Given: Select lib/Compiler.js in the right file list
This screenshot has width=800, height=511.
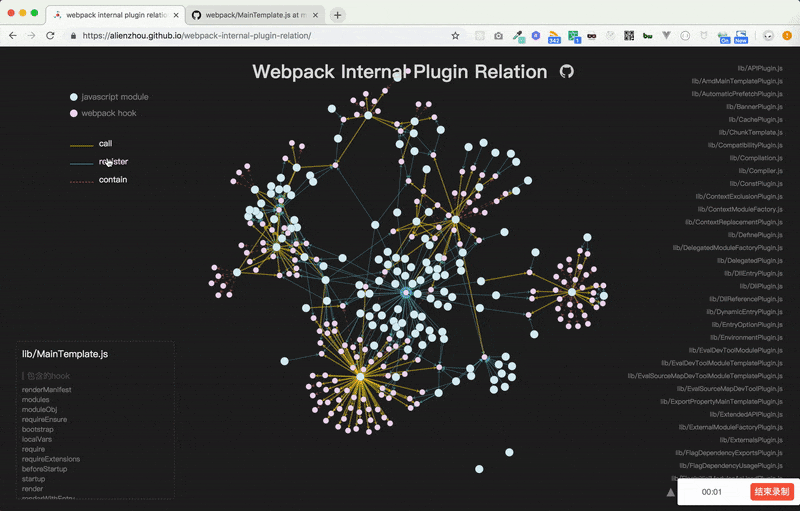Looking at the screenshot, I should point(760,171).
